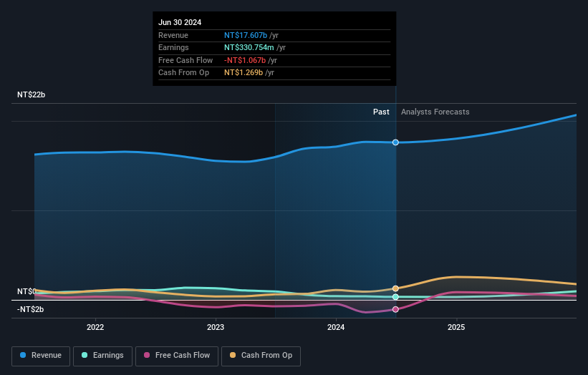The height and width of the screenshot is (375, 588).
Task: Click the Revenue row label in tooltip
Action: (x=173, y=35)
